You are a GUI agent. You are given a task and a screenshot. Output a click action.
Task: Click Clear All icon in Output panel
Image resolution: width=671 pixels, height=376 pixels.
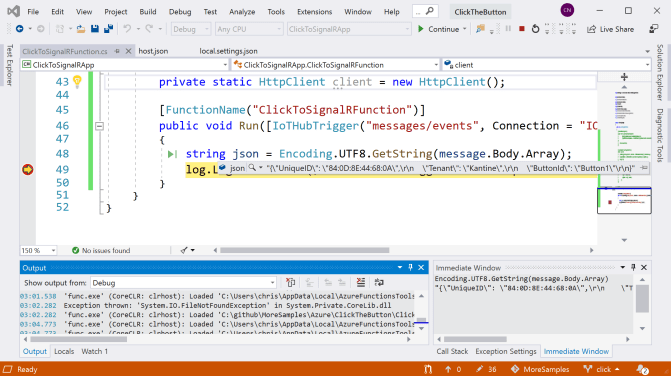tap(361, 282)
